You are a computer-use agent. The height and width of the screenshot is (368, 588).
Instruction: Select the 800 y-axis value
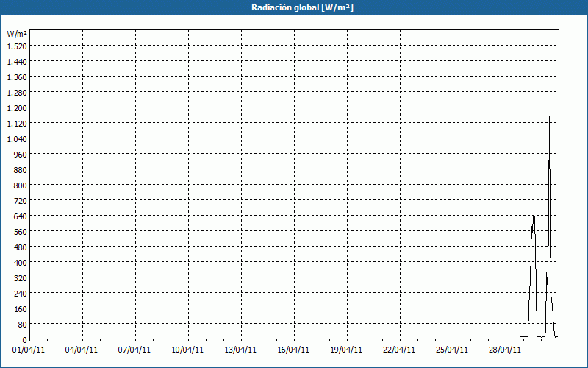(x=21, y=185)
